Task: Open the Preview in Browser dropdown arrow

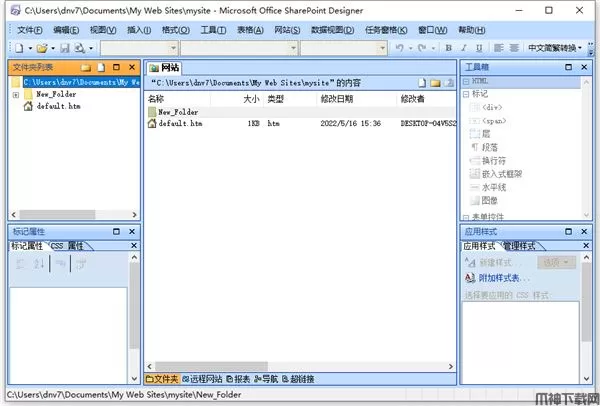Action: [91, 48]
